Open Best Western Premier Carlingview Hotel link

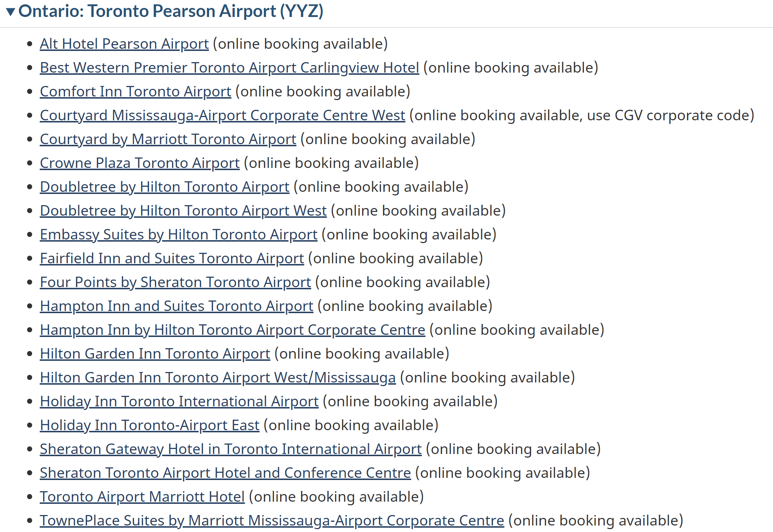click(x=229, y=68)
